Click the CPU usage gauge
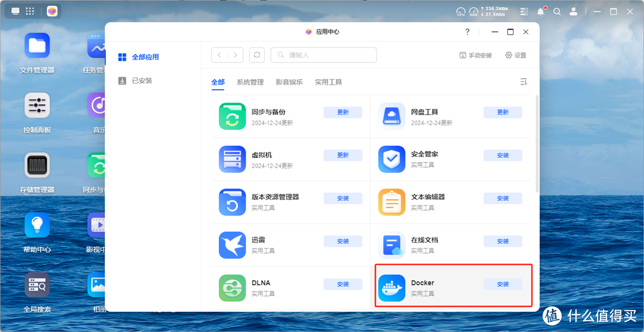Viewport: 644px width, 332px height. coord(461,11)
